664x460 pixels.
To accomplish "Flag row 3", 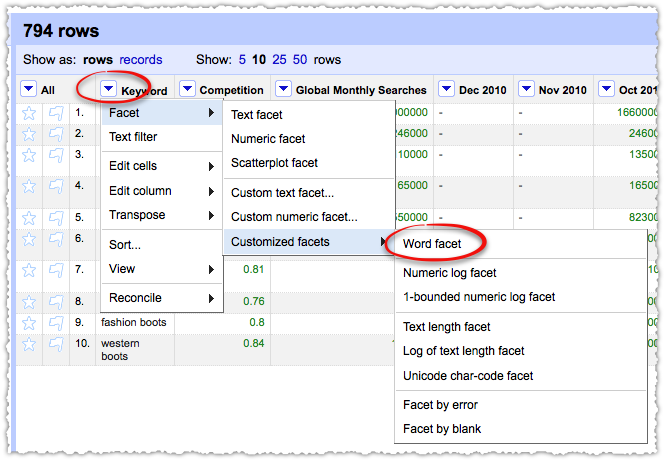I will pos(56,155).
